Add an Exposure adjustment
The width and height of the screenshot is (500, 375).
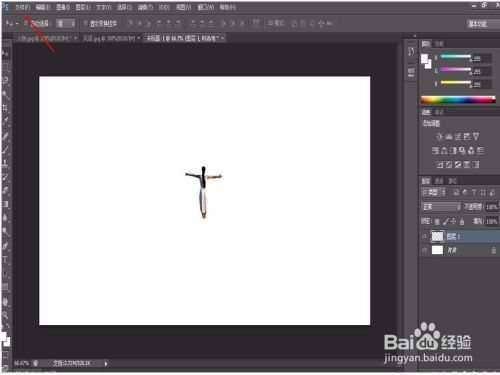tap(467, 136)
